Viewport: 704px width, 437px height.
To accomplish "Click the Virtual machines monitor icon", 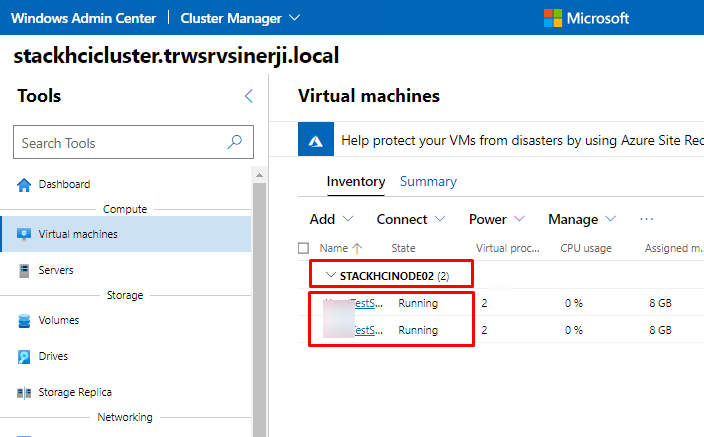I will pos(24,234).
